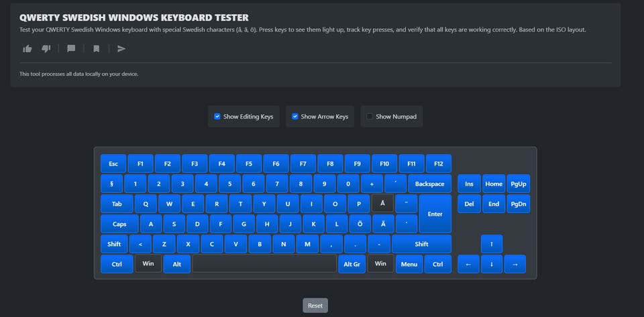Click the Alt Gr key
The height and width of the screenshot is (317, 644).
pos(352,264)
